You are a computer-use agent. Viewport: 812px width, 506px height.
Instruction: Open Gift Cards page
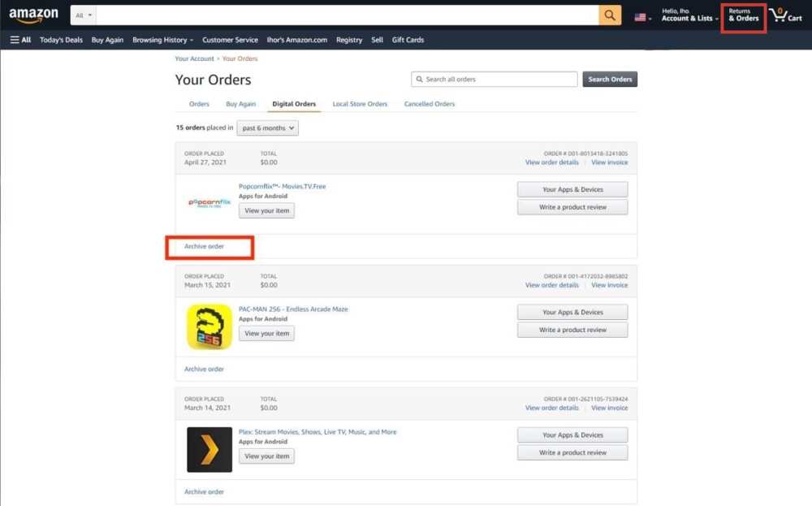pos(408,40)
